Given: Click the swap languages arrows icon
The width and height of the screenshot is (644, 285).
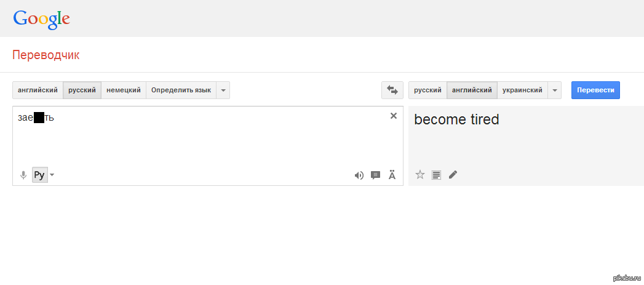Looking at the screenshot, I should click(x=392, y=90).
